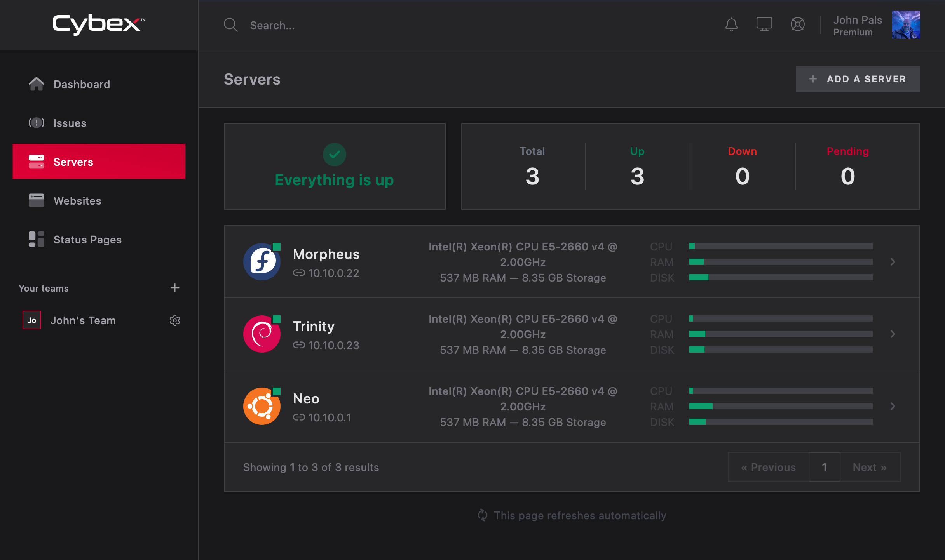Open Status Pages in sidebar

coord(87,240)
